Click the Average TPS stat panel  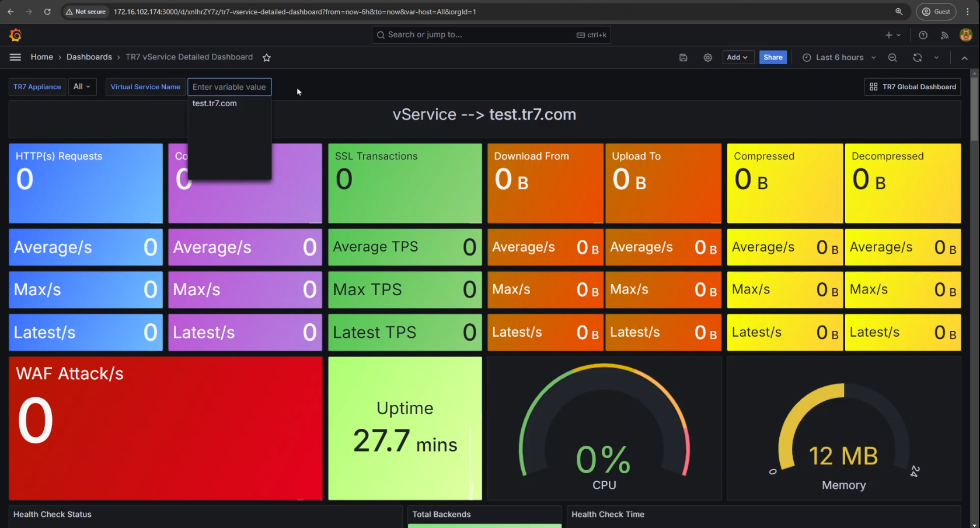[405, 247]
